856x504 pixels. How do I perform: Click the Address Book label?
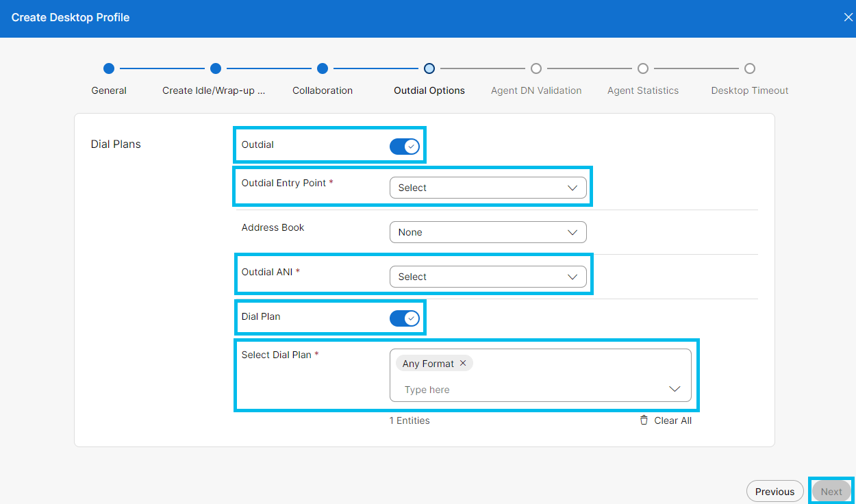(273, 227)
